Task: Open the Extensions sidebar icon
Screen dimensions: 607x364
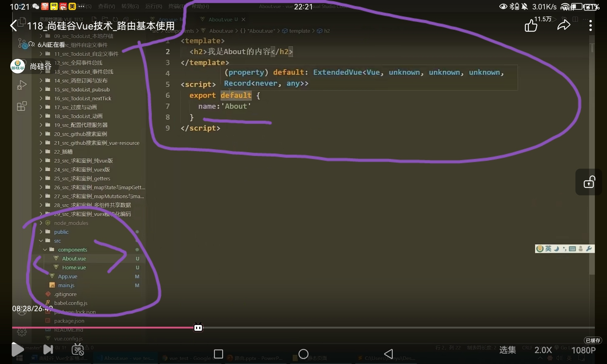Action: pyautogui.click(x=22, y=106)
